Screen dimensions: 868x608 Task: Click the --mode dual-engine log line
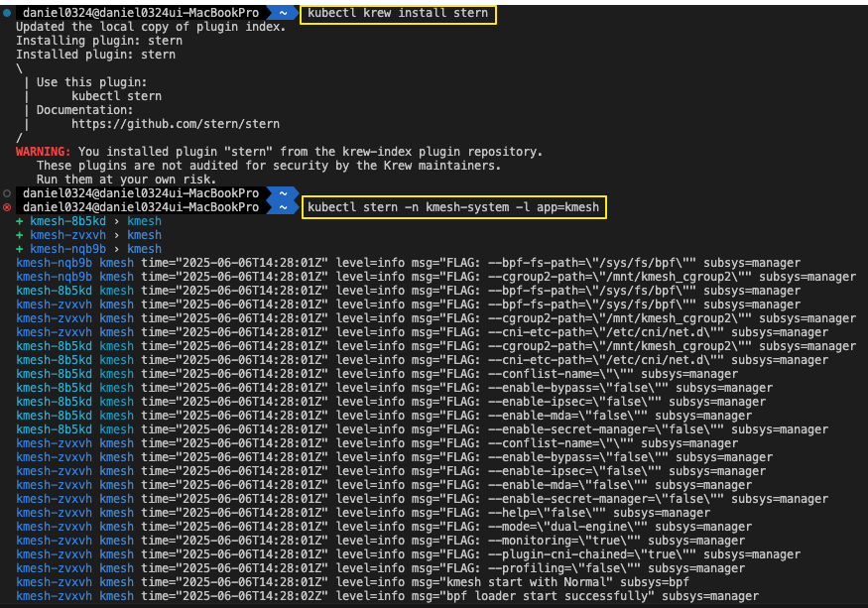384,526
